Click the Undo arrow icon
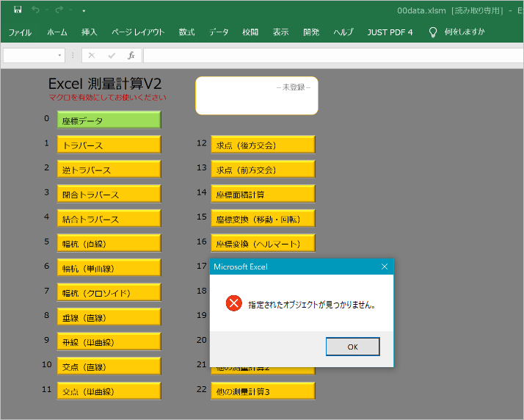Screen dimensions: 524x420 (35, 10)
